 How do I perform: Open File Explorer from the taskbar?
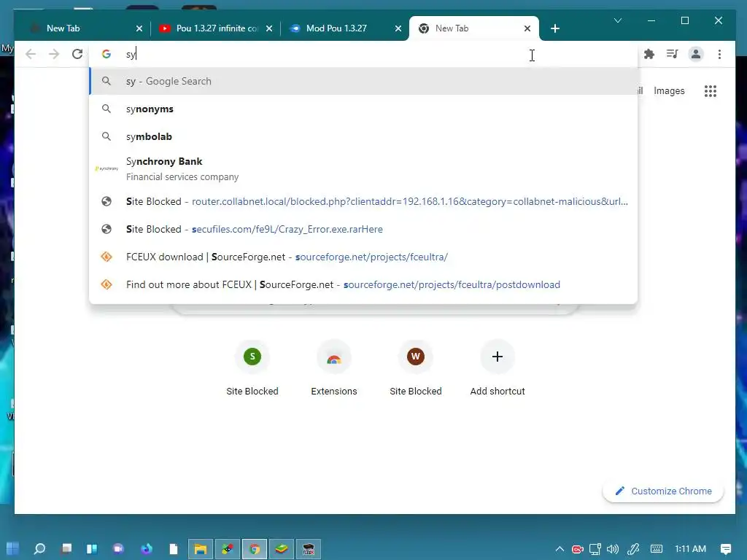click(200, 549)
